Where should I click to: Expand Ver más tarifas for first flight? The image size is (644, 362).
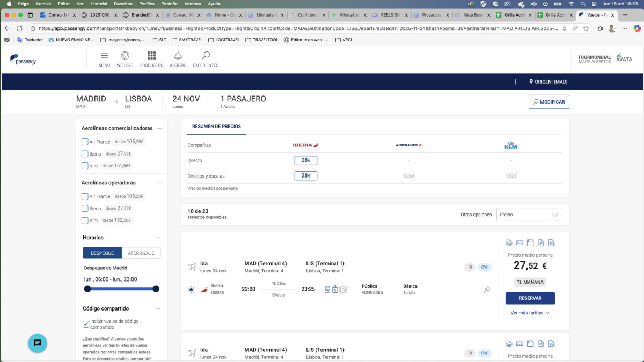click(x=530, y=313)
